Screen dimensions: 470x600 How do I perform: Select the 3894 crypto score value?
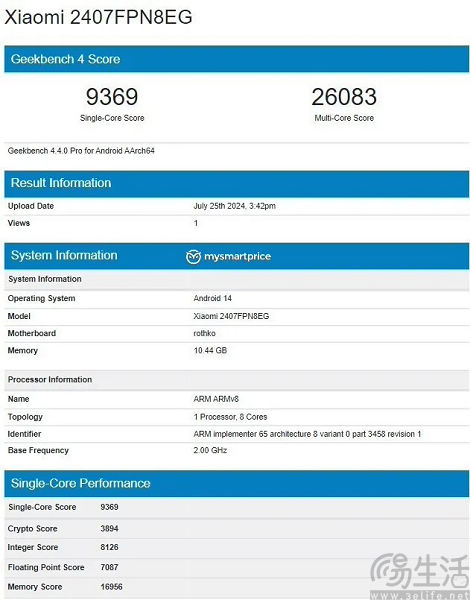click(109, 528)
